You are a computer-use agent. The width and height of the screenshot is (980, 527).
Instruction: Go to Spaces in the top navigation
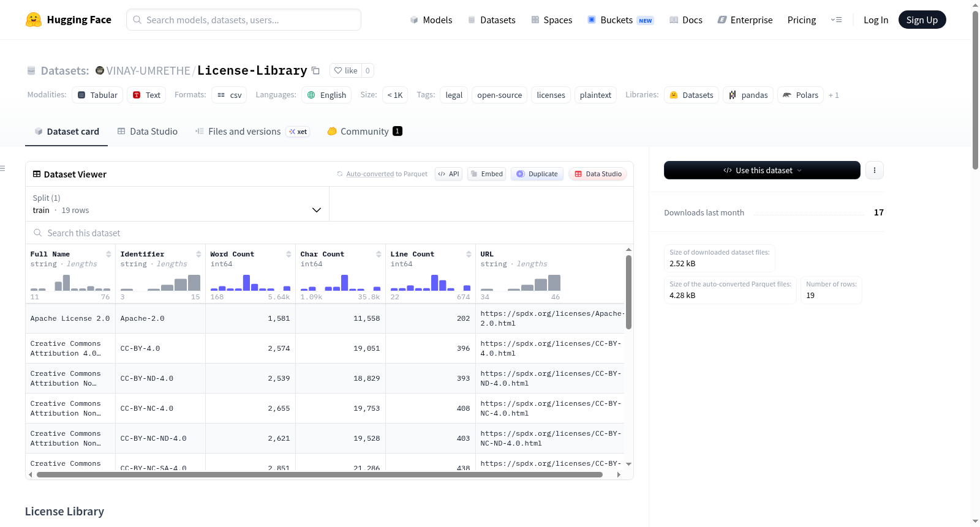552,20
